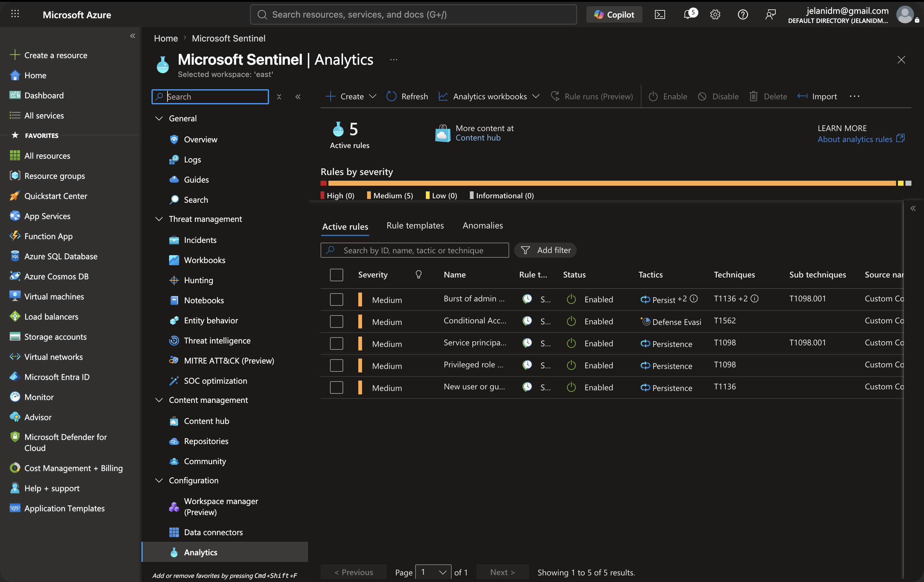Click the Low (0) legend item
The width and height of the screenshot is (924, 582).
click(x=442, y=196)
